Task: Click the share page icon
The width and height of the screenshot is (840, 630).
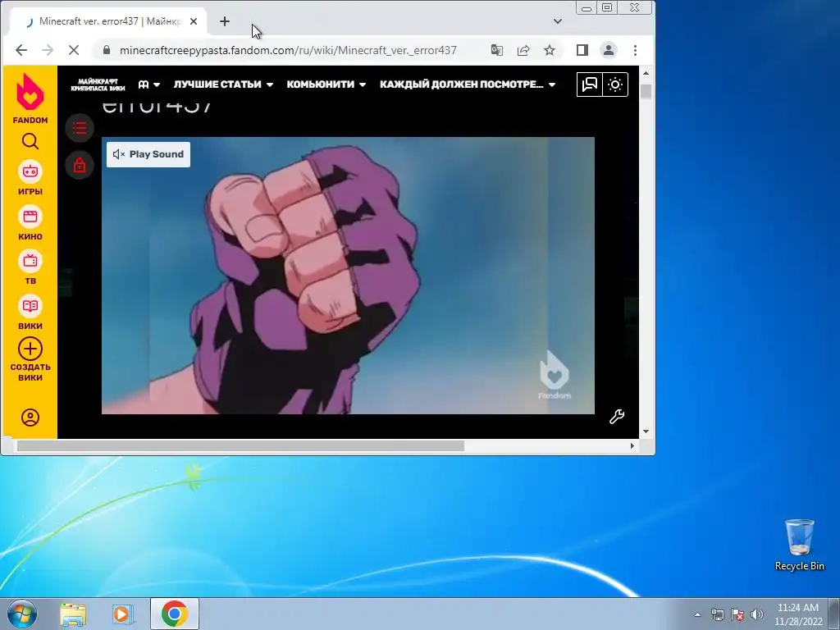Action: pyautogui.click(x=523, y=50)
